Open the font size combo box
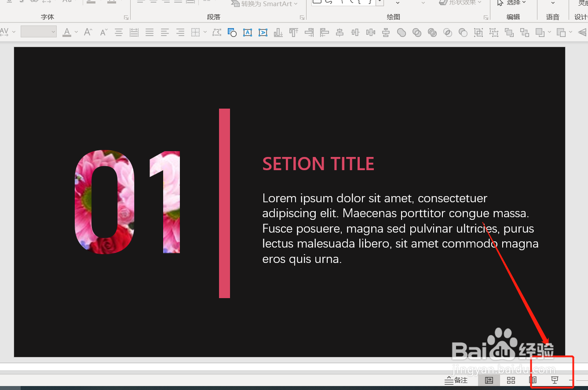Screen dimensions: 588x390 coord(39,32)
